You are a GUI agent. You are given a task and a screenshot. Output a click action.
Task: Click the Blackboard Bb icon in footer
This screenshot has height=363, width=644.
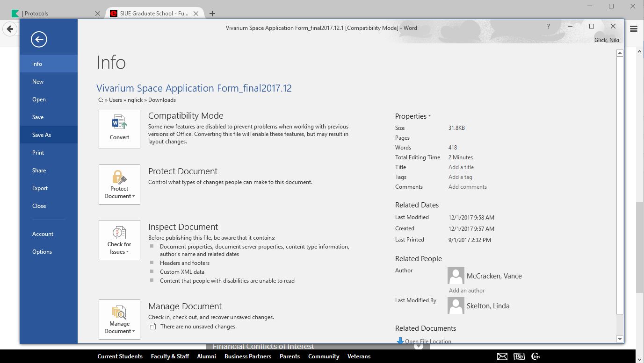[x=519, y=356]
